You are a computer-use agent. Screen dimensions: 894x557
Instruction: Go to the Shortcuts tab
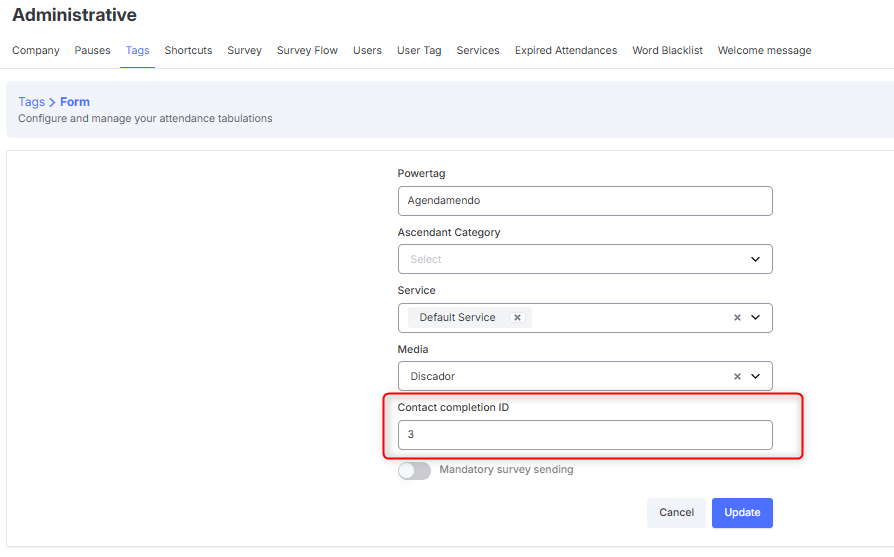[188, 50]
